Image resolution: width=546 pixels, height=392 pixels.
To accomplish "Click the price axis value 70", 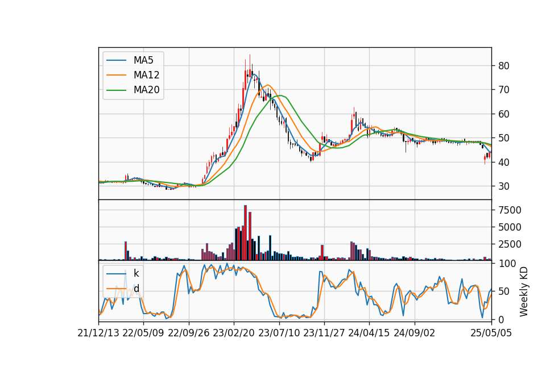I will tap(503, 90).
